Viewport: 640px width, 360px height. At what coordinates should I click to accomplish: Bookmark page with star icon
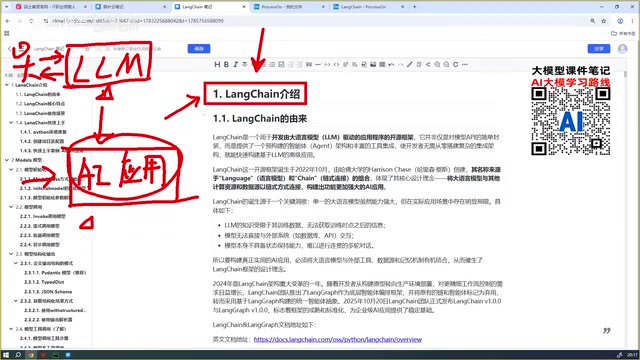[x=604, y=21]
